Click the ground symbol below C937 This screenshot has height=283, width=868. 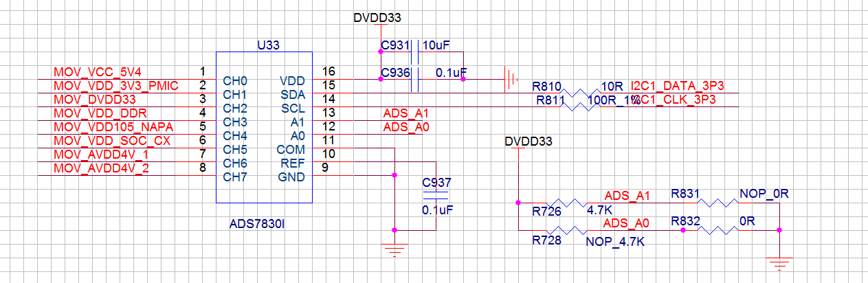(x=394, y=250)
